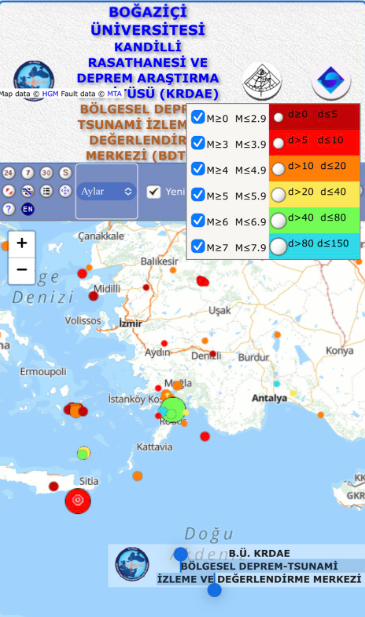Screen dimensions: 365x617
Task: Zoom out the map with minus button
Action: [x=22, y=270]
